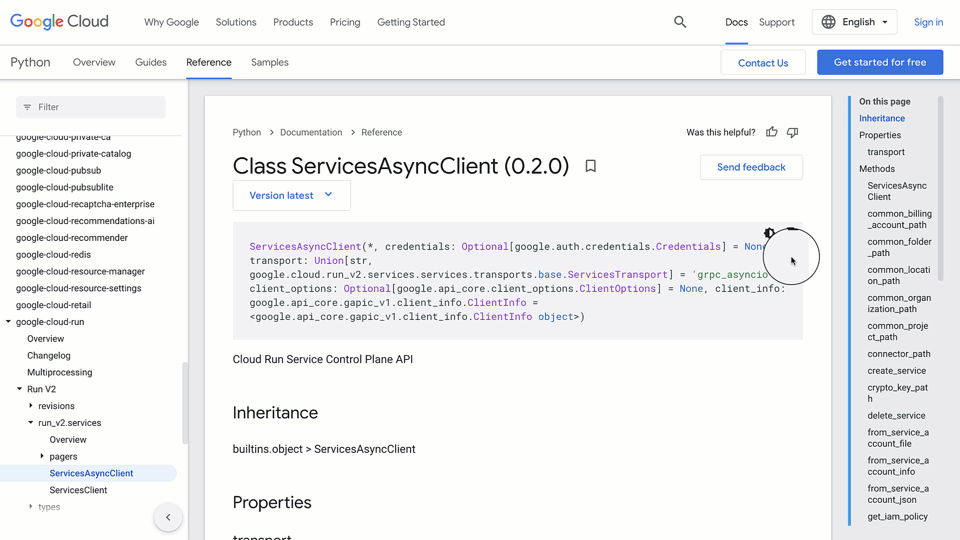Open the Guides tab
This screenshot has width=960, height=540.
click(x=151, y=62)
